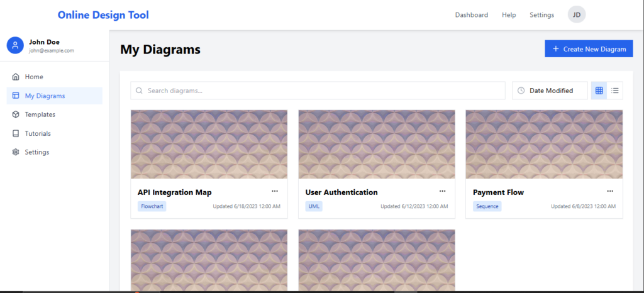Image resolution: width=644 pixels, height=293 pixels.
Task: Click the clock icon beside Date Modified
Action: [x=521, y=91]
